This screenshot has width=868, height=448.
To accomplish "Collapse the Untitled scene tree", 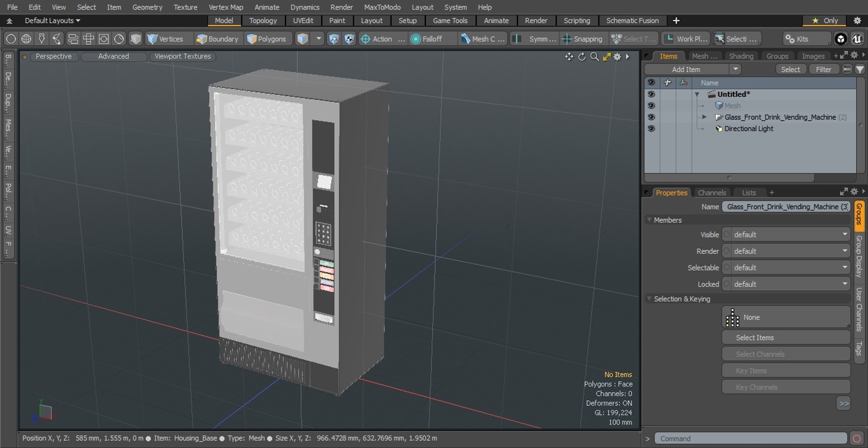I will point(697,94).
